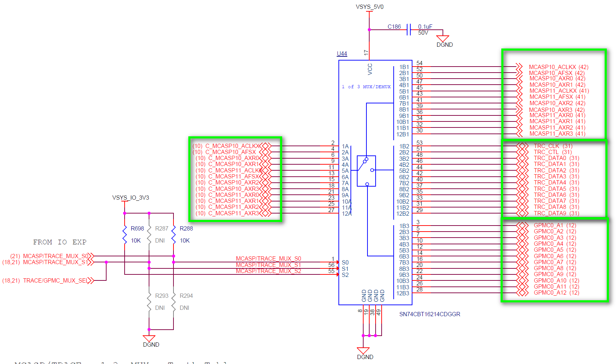
Task: Select the DNI resistor R293
Action: (x=149, y=302)
